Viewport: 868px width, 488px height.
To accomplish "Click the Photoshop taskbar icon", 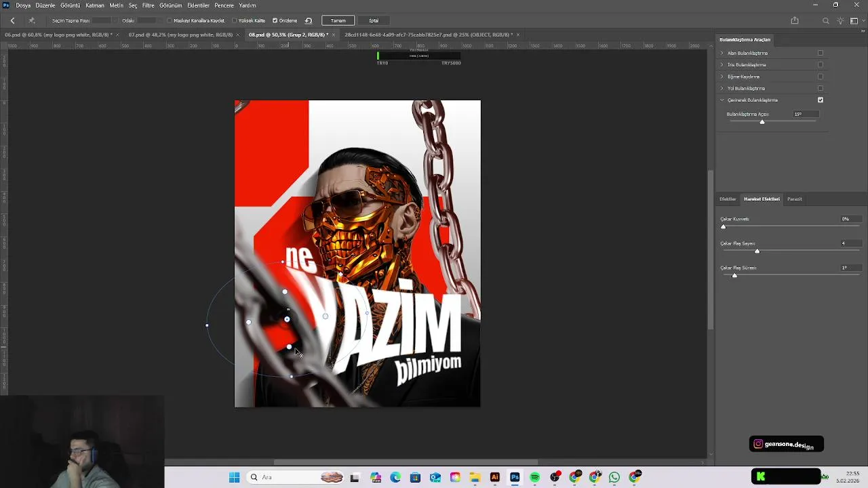I will (515, 477).
